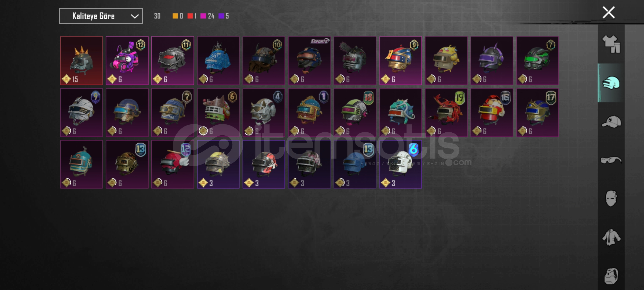The width and height of the screenshot is (644, 290).
Task: Filter by the red quality swatch
Action: coord(190,16)
